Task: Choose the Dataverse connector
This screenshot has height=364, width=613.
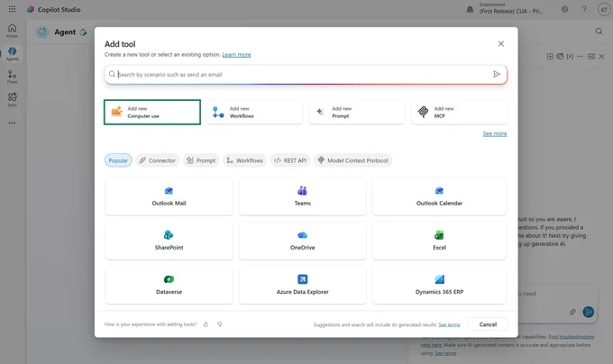Action: pos(169,285)
